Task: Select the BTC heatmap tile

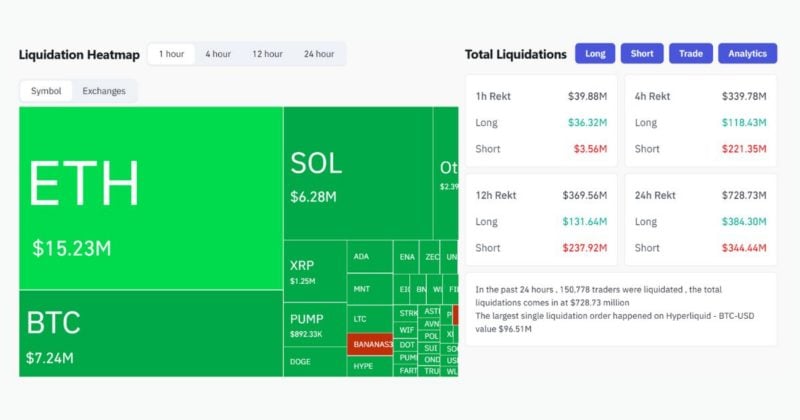Action: [150, 333]
